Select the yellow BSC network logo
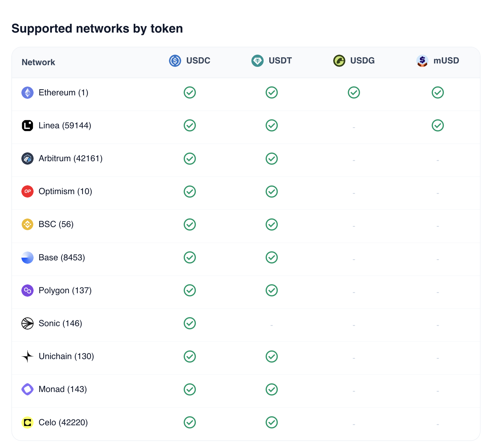494x448 pixels. (27, 224)
